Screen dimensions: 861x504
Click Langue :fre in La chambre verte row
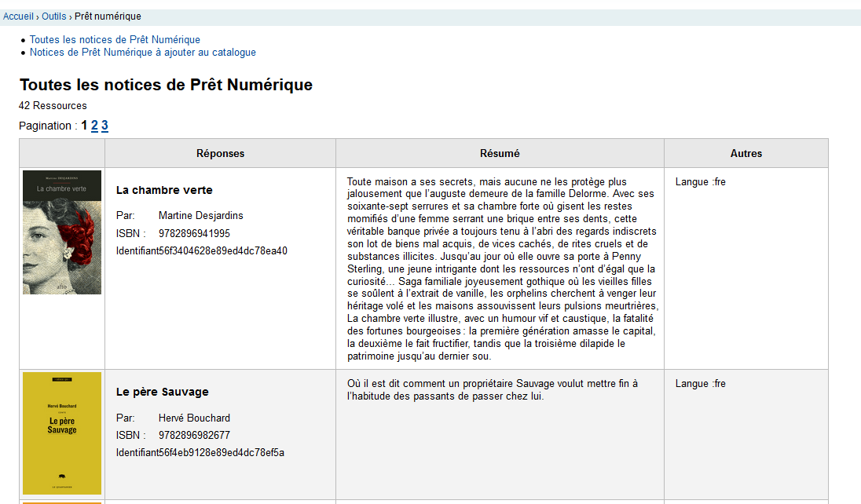tap(701, 181)
